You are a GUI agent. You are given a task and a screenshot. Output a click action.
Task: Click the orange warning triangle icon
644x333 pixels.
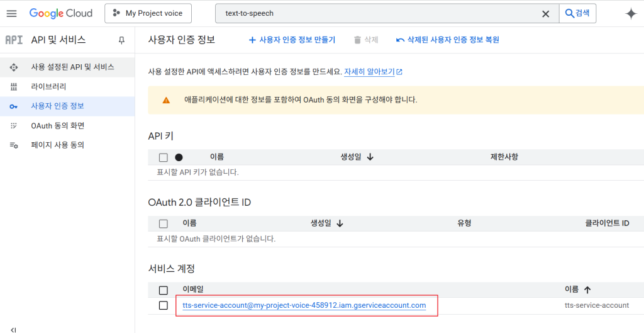click(x=166, y=100)
